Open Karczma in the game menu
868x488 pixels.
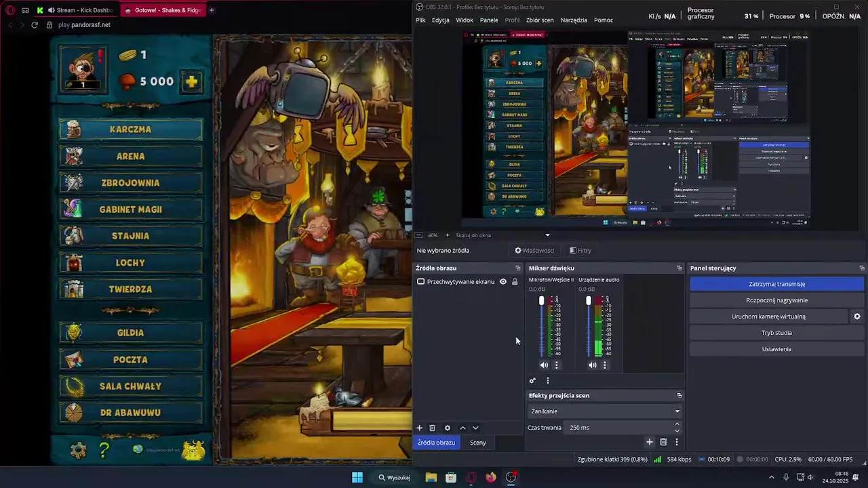131,129
